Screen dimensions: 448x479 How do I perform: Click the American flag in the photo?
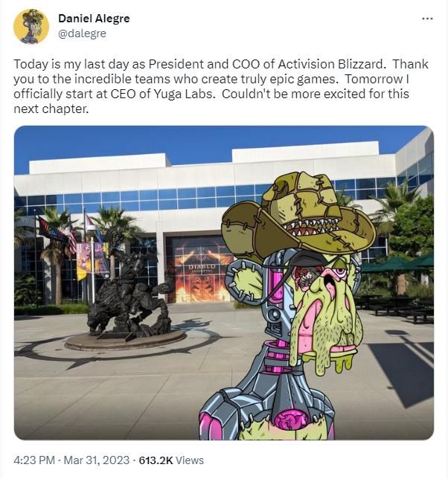(x=72, y=237)
